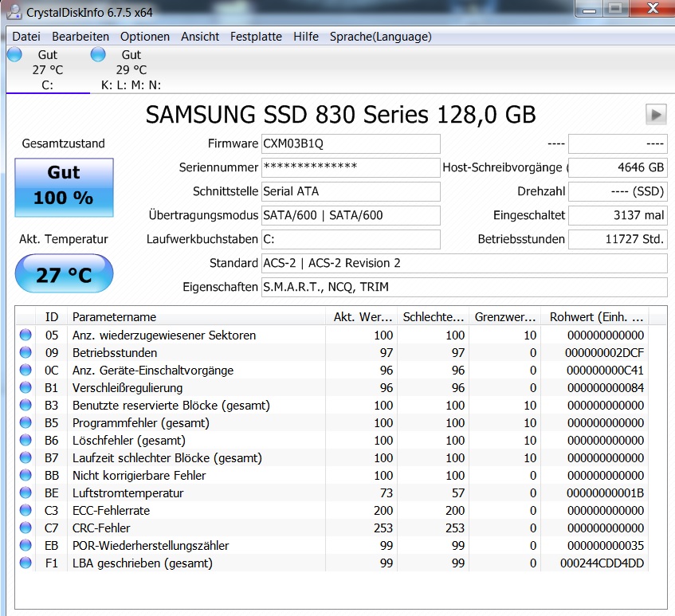The image size is (675, 616).
Task: Minimize the CrystalDiskInfo window
Action: [x=589, y=9]
